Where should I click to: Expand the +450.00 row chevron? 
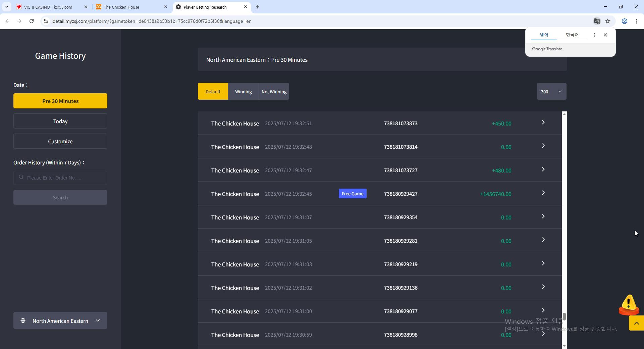pos(543,122)
